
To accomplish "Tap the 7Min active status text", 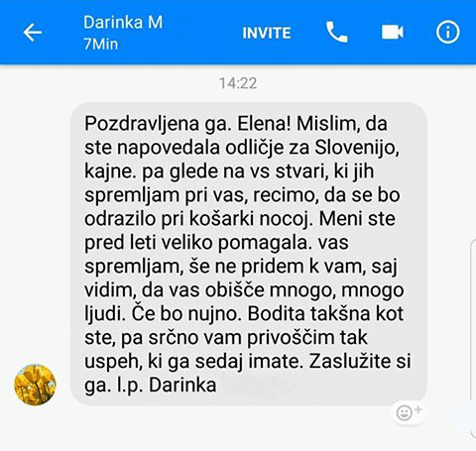I will pos(100,44).
